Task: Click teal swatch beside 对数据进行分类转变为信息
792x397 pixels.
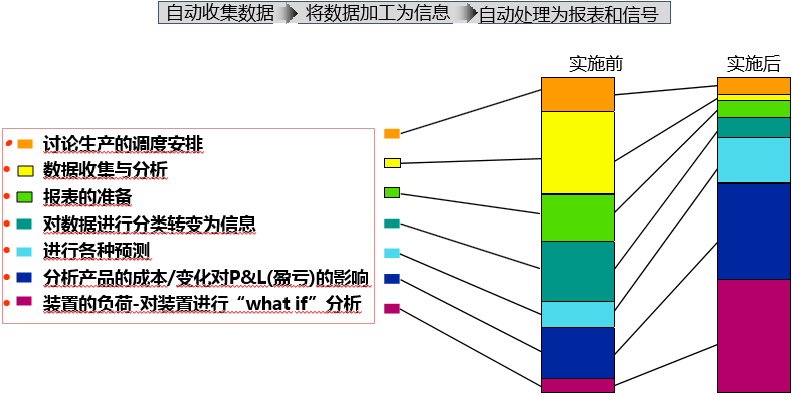Action: click(25, 223)
